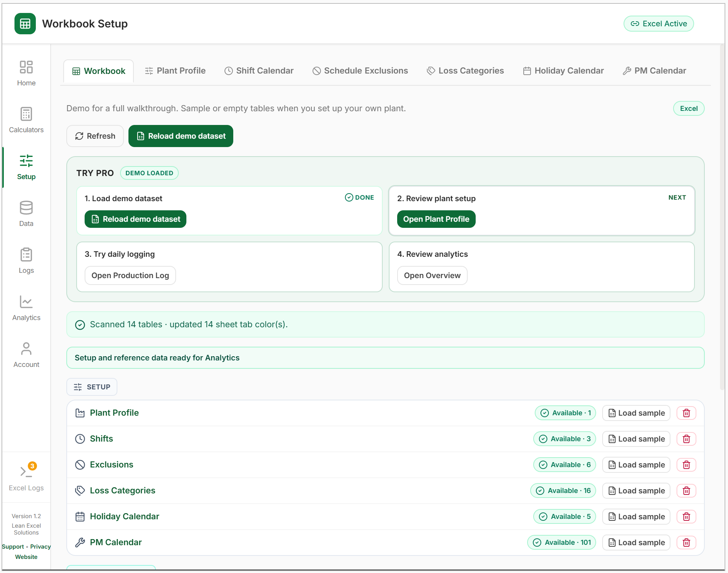Open the Privacy link
The width and height of the screenshot is (728, 573).
[40, 547]
